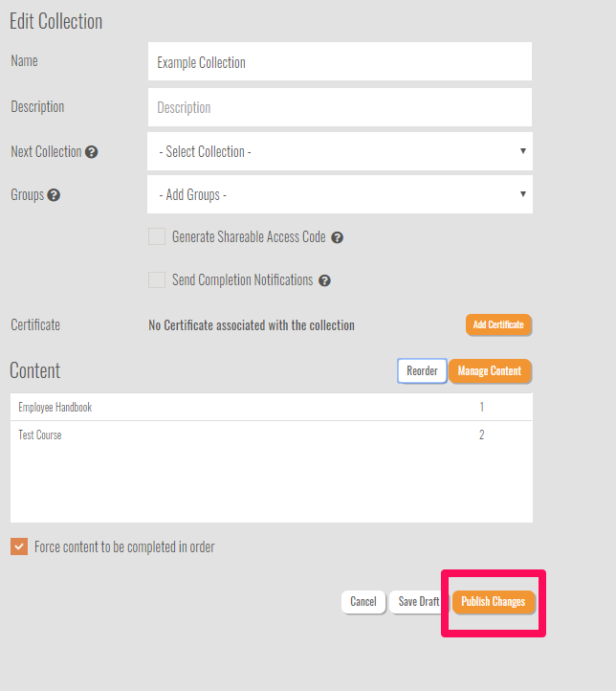Open the Employee Handbook content item
The height and width of the screenshot is (691, 616).
coord(55,408)
